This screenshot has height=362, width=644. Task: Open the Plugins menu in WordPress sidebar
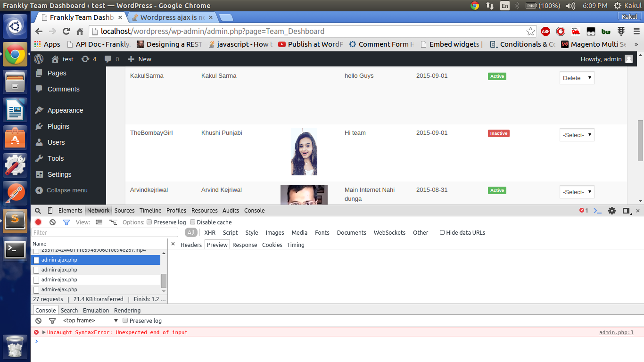tap(58, 126)
